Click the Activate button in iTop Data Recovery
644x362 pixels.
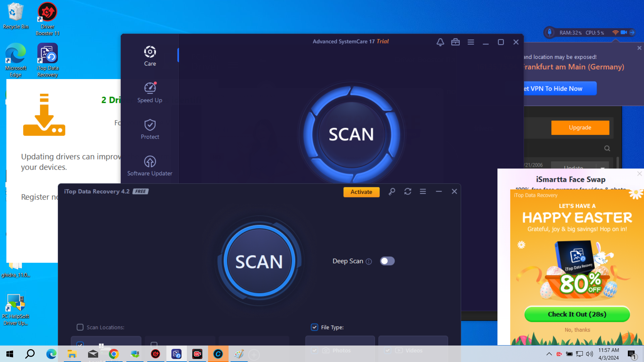coord(361,192)
